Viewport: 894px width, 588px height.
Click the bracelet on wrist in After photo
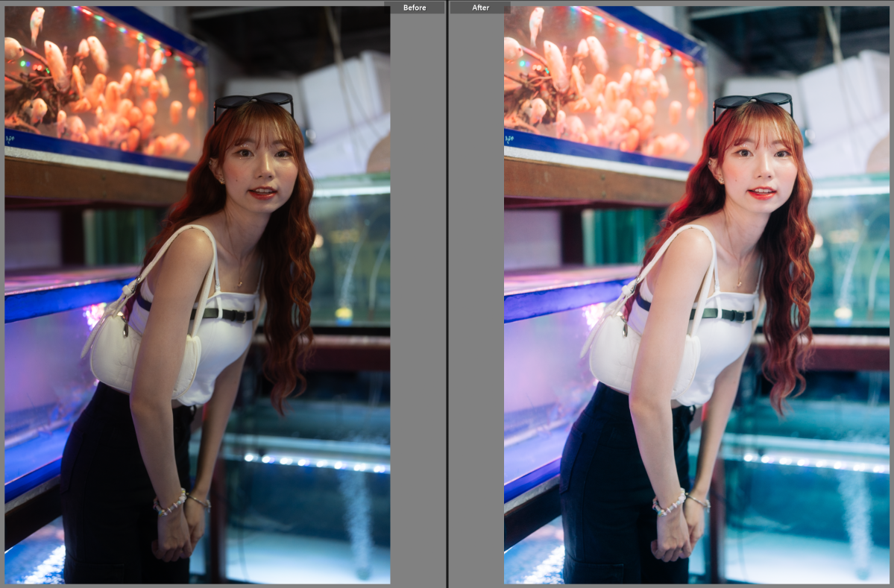(670, 503)
